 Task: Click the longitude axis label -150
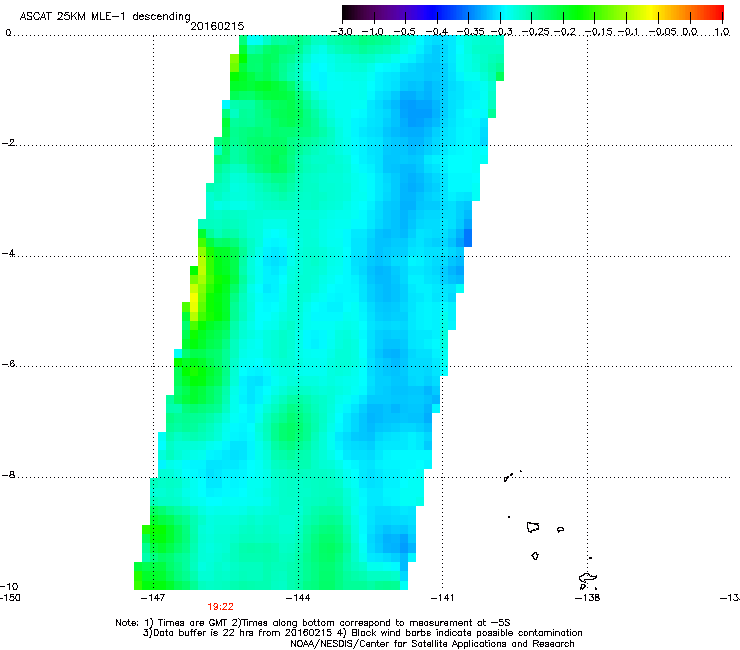point(10,598)
